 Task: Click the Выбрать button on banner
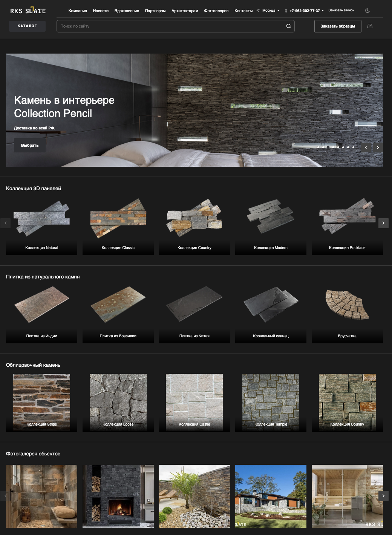click(x=30, y=145)
